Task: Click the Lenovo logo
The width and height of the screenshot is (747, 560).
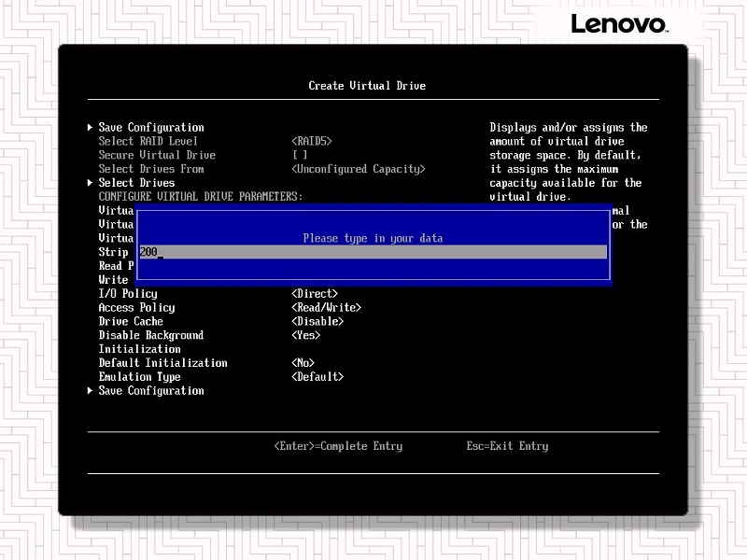Action: pos(619,23)
